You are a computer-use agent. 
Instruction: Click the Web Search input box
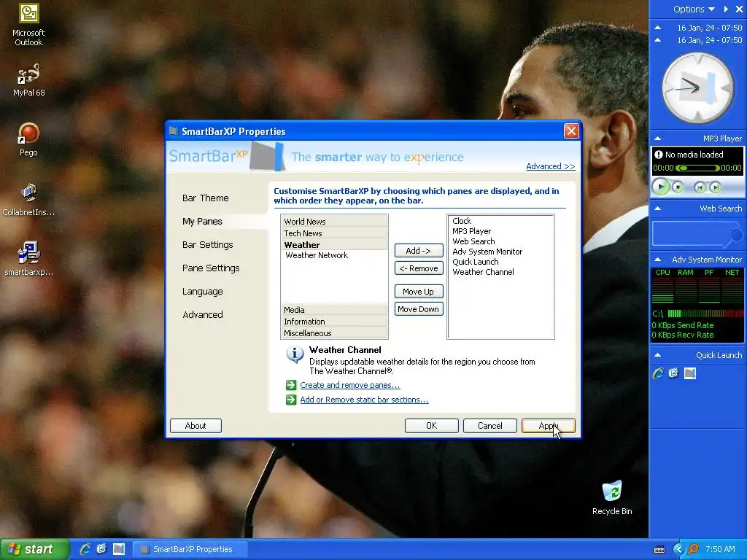coord(689,233)
